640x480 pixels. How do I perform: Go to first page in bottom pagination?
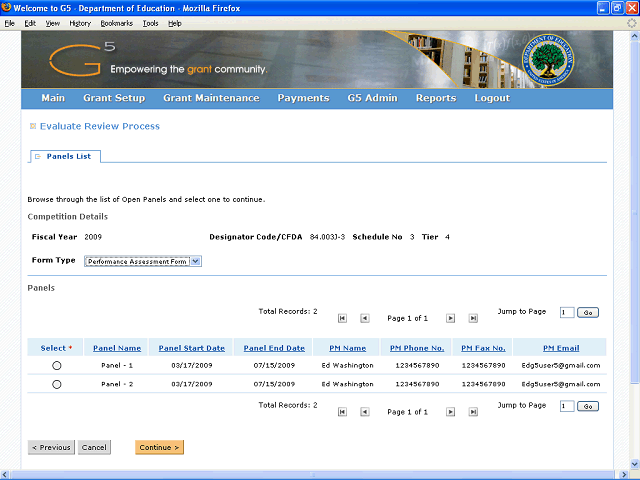(342, 411)
